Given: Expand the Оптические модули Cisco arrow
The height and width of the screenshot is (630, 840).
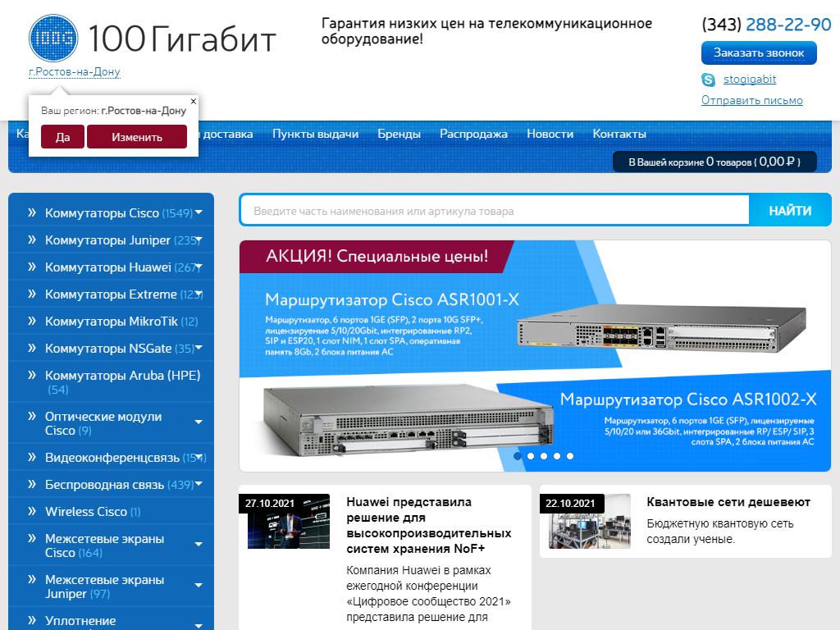Looking at the screenshot, I should coord(199,422).
